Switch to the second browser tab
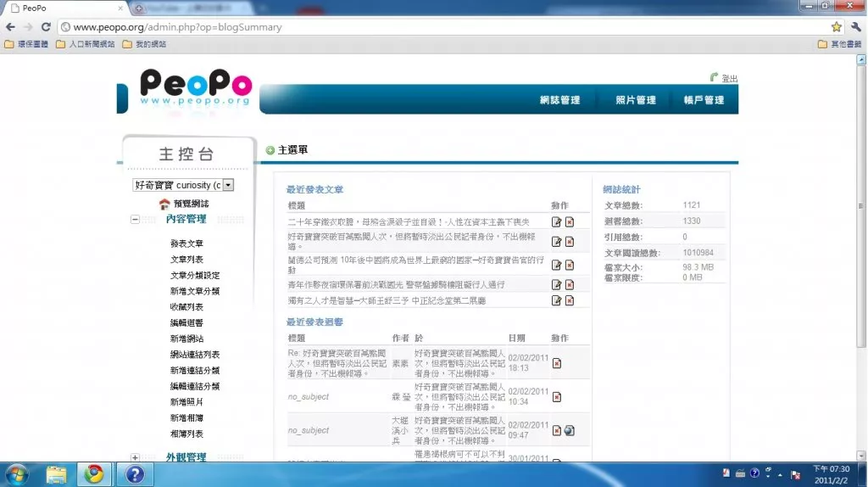This screenshot has height=487, width=868. click(x=191, y=8)
